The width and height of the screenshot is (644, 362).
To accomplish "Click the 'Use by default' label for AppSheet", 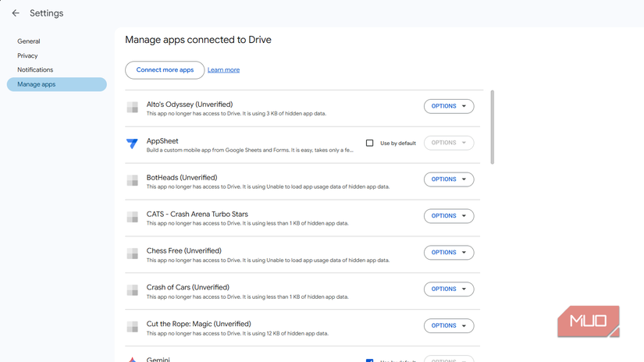I will [x=398, y=144].
